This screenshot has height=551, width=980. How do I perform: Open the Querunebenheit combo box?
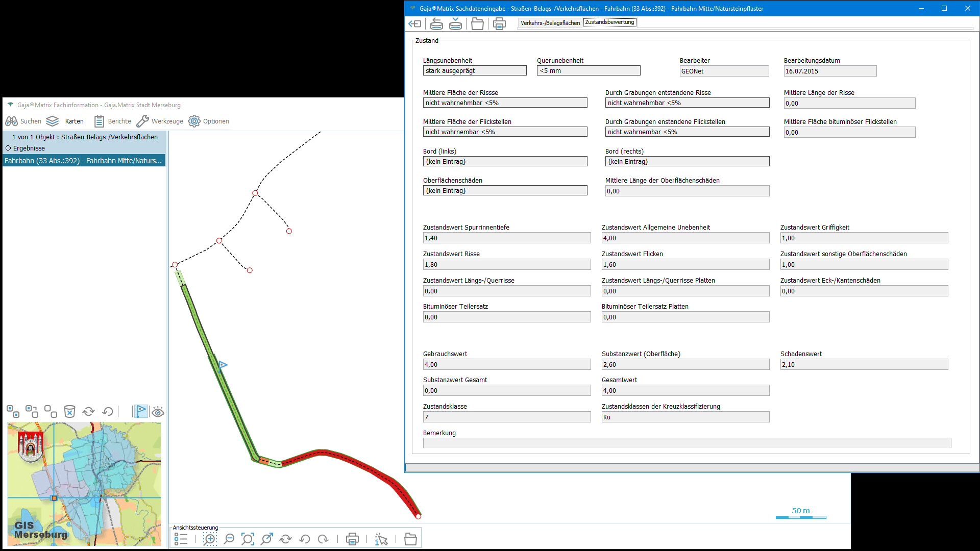pos(588,70)
